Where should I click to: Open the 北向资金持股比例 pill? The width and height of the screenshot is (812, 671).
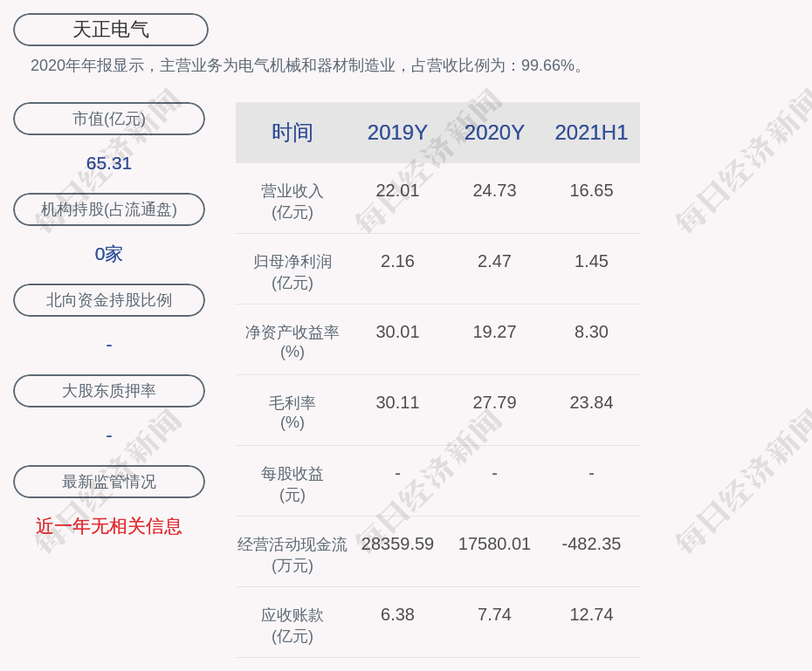pos(109,300)
